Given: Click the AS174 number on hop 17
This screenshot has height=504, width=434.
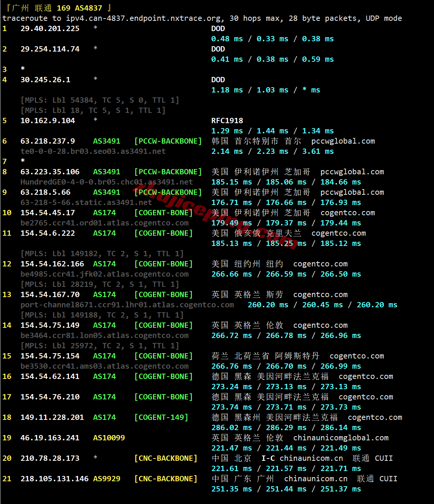Looking at the screenshot, I should point(105,397).
